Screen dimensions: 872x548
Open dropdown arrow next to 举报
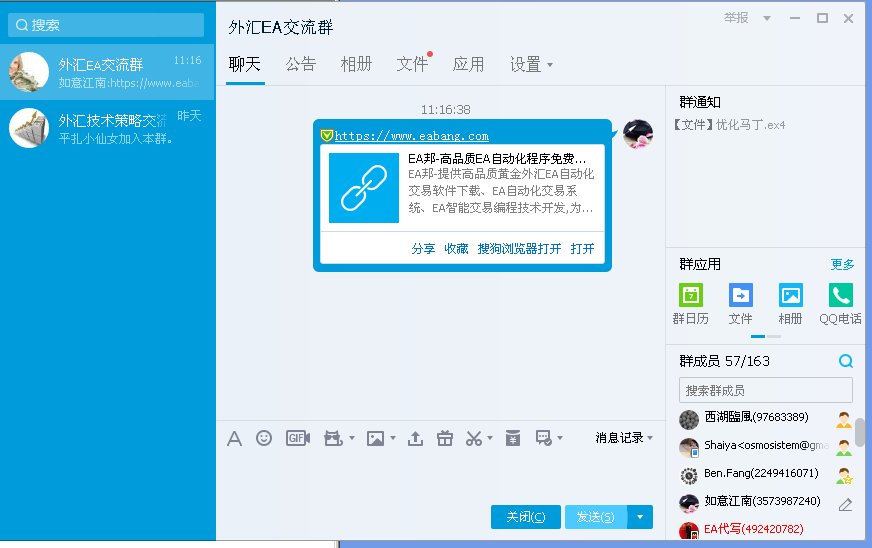[767, 18]
